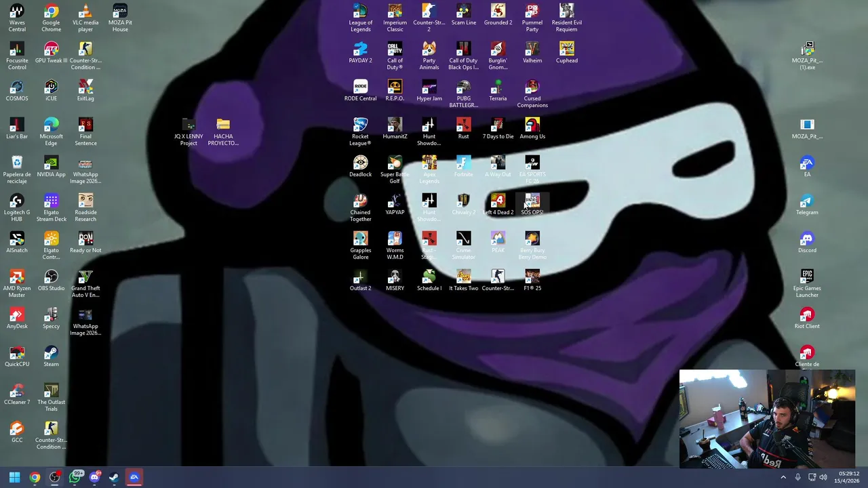Select the Outlast 2 icon

(x=360, y=280)
